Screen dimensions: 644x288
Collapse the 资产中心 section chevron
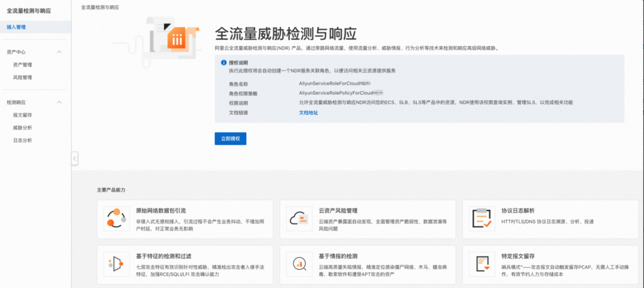point(59,52)
